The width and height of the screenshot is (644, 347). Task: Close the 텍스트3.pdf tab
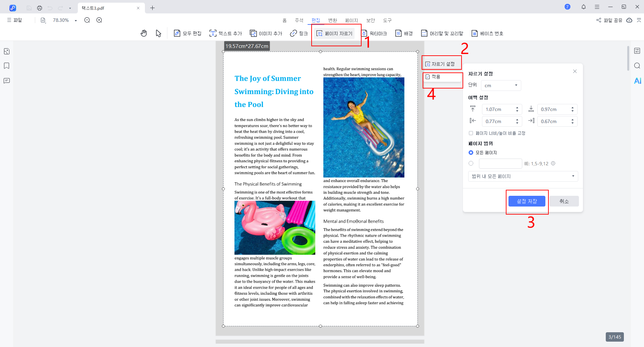pos(138,8)
